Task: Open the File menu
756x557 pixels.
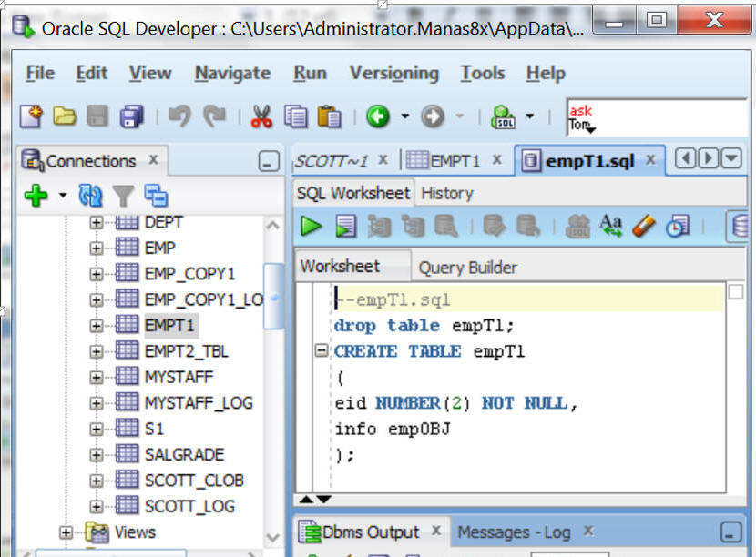Action: pyautogui.click(x=40, y=73)
